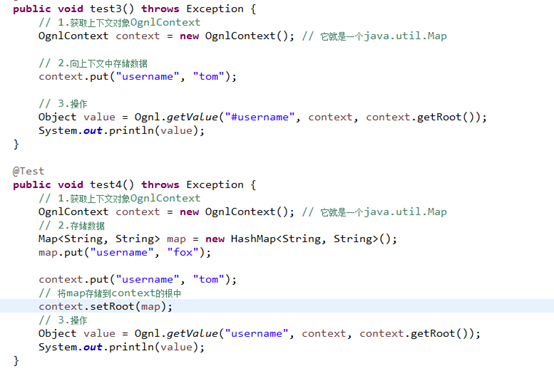Click the closing brace of test3 method
554x371 pixels.
(x=16, y=144)
